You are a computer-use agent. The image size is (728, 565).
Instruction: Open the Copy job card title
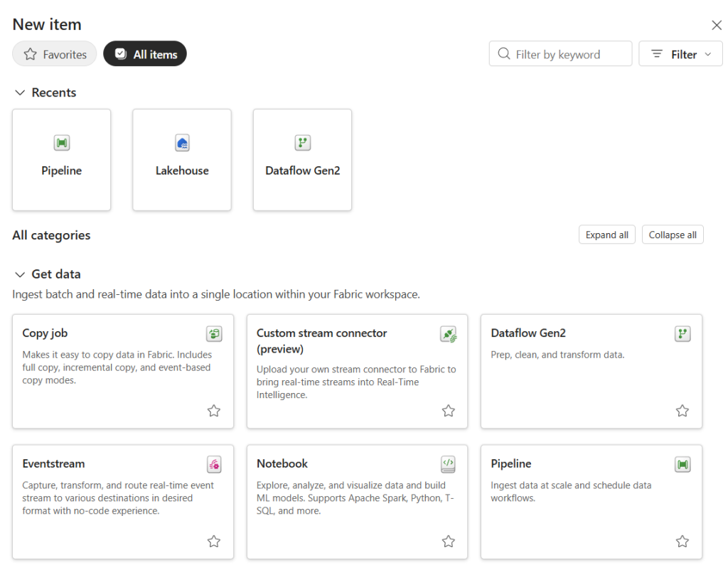[45, 333]
